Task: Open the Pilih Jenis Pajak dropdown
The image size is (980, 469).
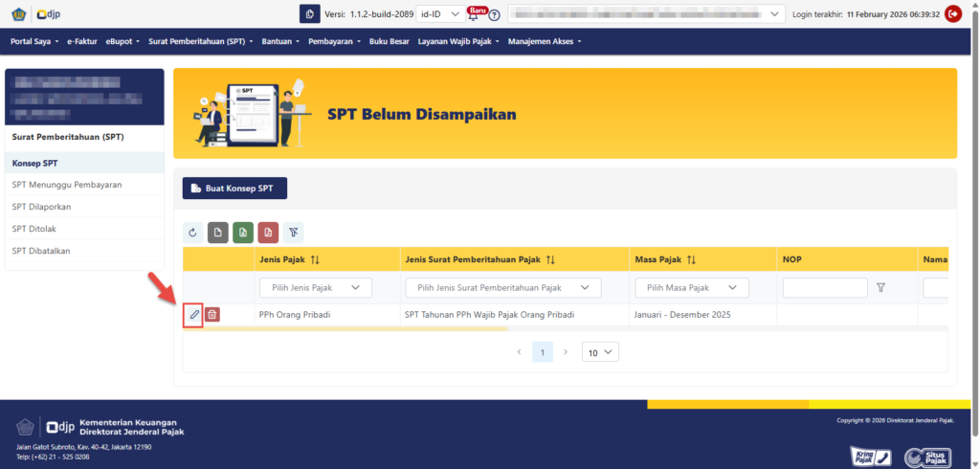Action: [315, 287]
